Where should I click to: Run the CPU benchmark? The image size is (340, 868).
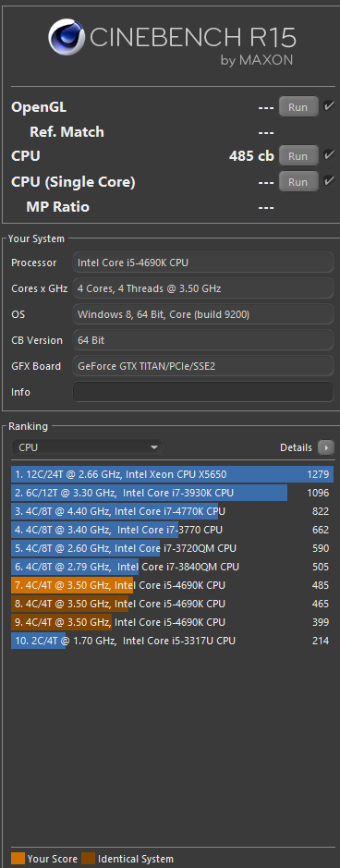pyautogui.click(x=298, y=156)
